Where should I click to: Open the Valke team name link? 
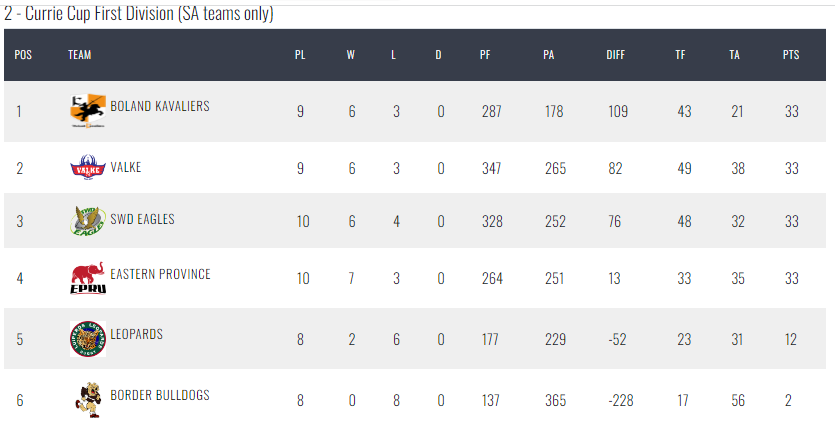(x=126, y=167)
